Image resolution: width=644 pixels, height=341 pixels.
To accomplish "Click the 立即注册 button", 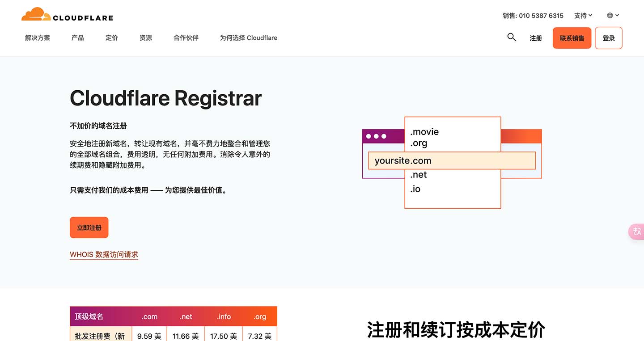I will tap(89, 227).
